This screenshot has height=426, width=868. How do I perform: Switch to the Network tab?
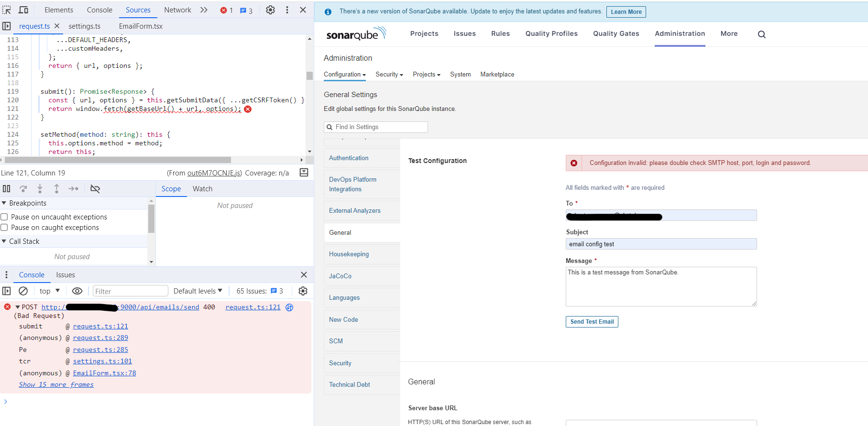pyautogui.click(x=177, y=10)
